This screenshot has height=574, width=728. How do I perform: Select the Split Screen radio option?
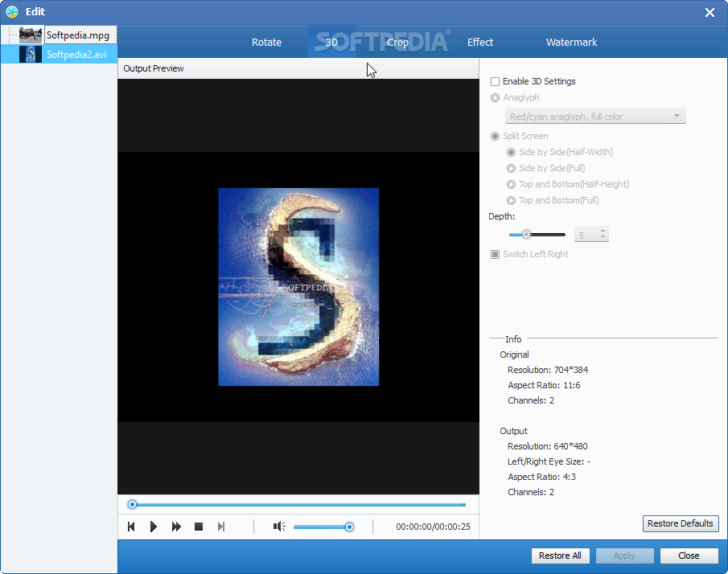[495, 136]
